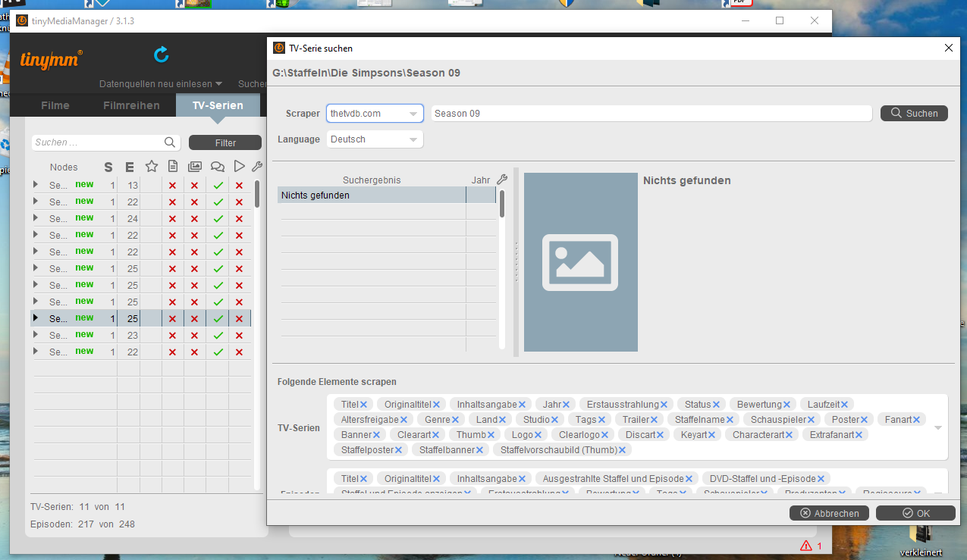The width and height of the screenshot is (967, 560).
Task: Remove the Keyart tag via its x
Action: [712, 435]
